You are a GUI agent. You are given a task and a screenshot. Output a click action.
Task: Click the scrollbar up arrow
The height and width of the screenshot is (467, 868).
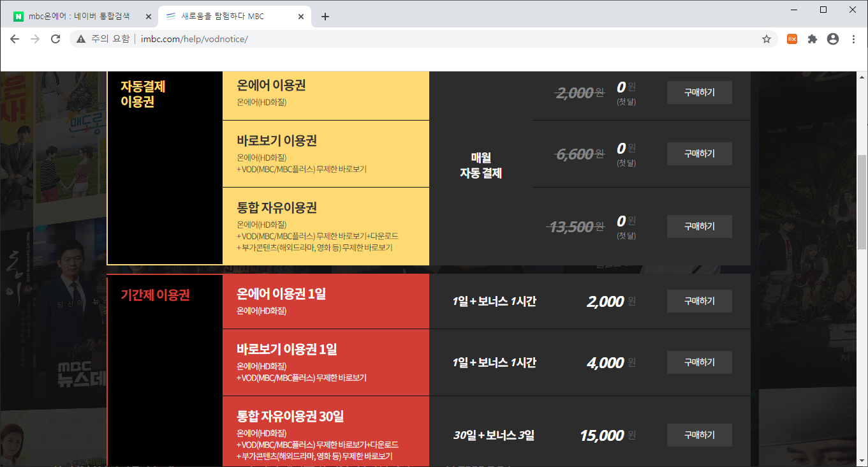(862, 77)
